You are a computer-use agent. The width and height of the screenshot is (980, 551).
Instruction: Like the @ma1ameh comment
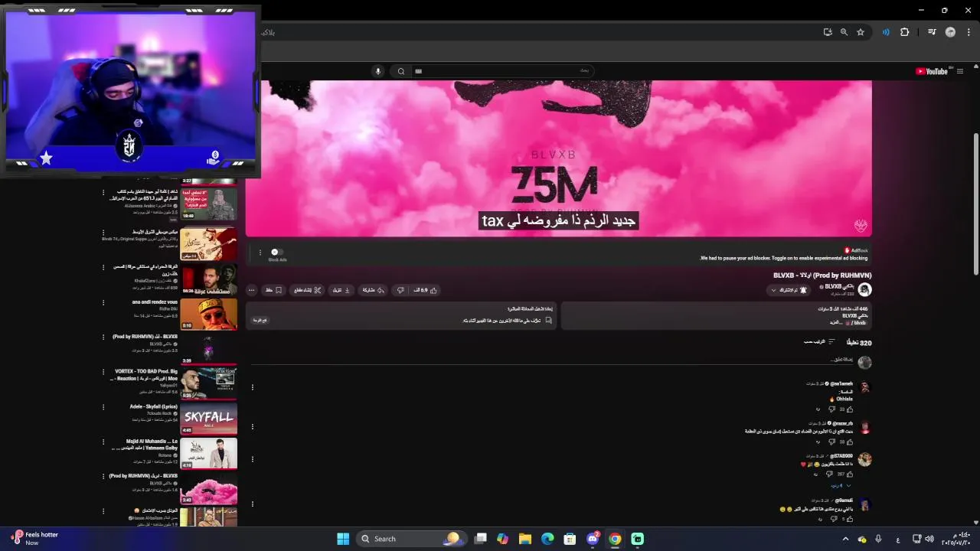pos(850,409)
